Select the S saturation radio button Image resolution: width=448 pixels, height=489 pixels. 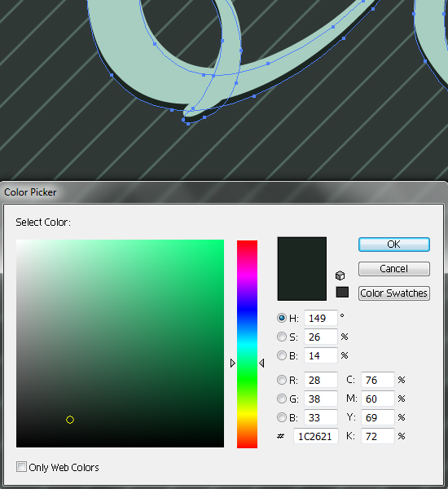282,337
